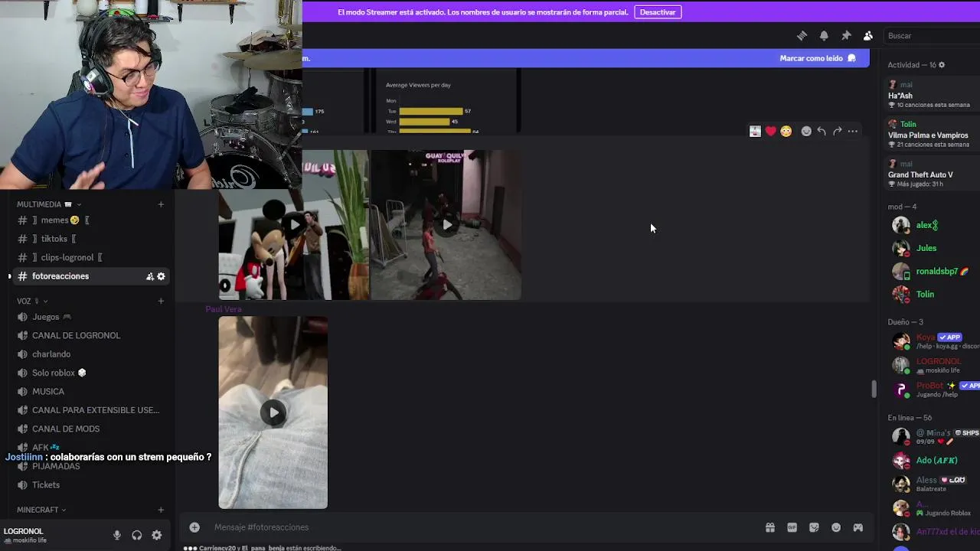The height and width of the screenshot is (551, 980).
Task: Open Paul Vera's user profile name
Action: pyautogui.click(x=224, y=309)
